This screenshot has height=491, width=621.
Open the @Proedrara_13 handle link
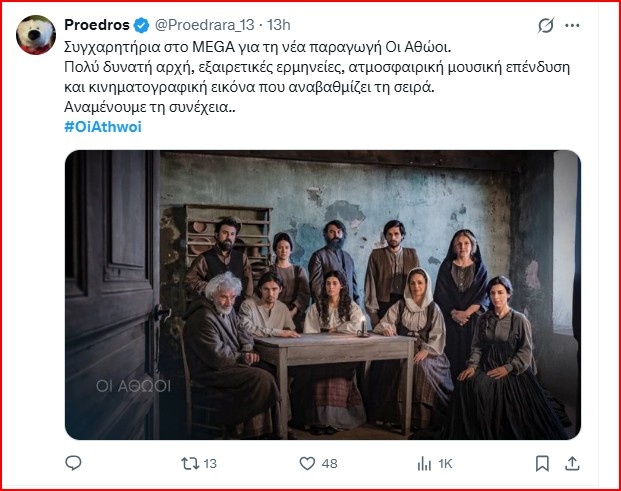[204, 25]
